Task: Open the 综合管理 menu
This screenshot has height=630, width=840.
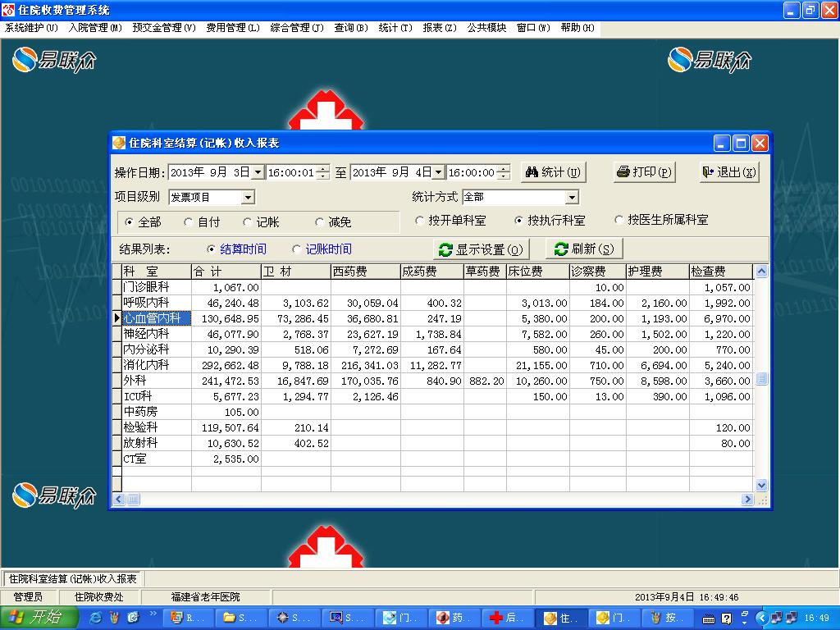Action: pyautogui.click(x=297, y=28)
